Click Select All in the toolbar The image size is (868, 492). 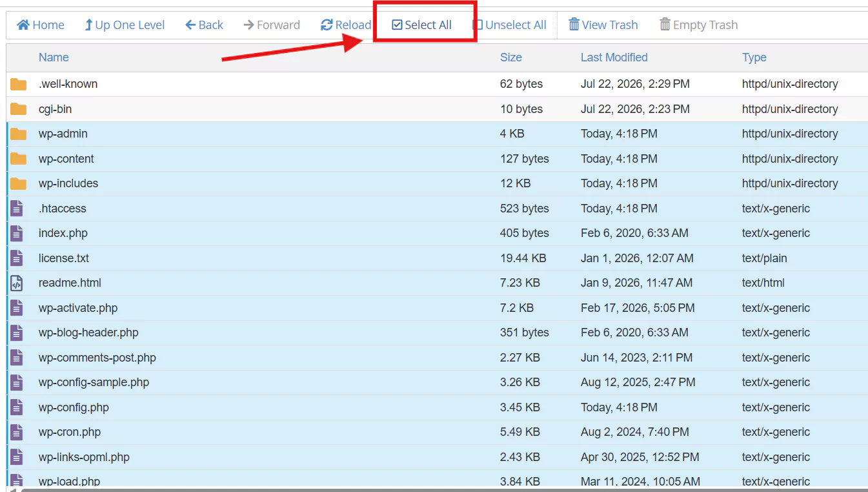(422, 25)
